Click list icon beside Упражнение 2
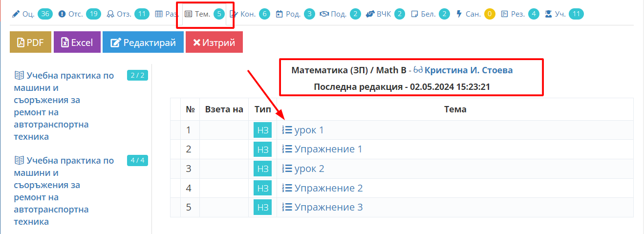644x234 pixels. 287,188
